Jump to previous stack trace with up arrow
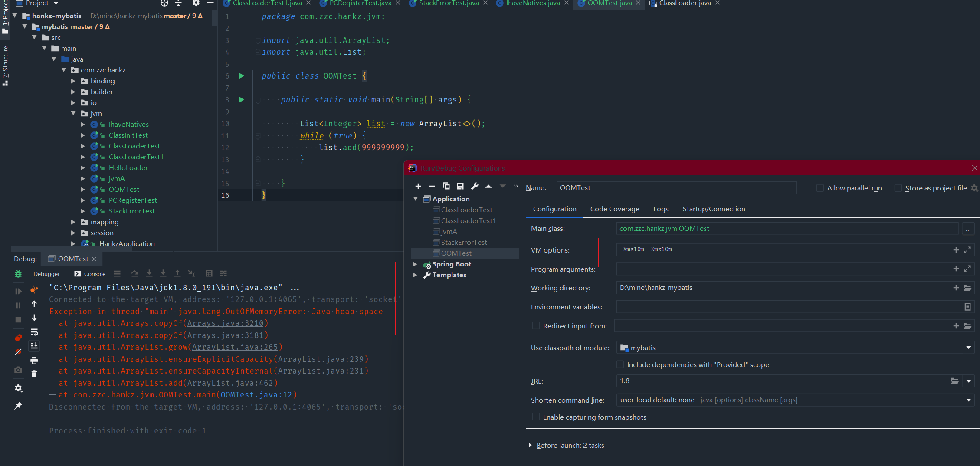The height and width of the screenshot is (466, 980). click(x=34, y=304)
